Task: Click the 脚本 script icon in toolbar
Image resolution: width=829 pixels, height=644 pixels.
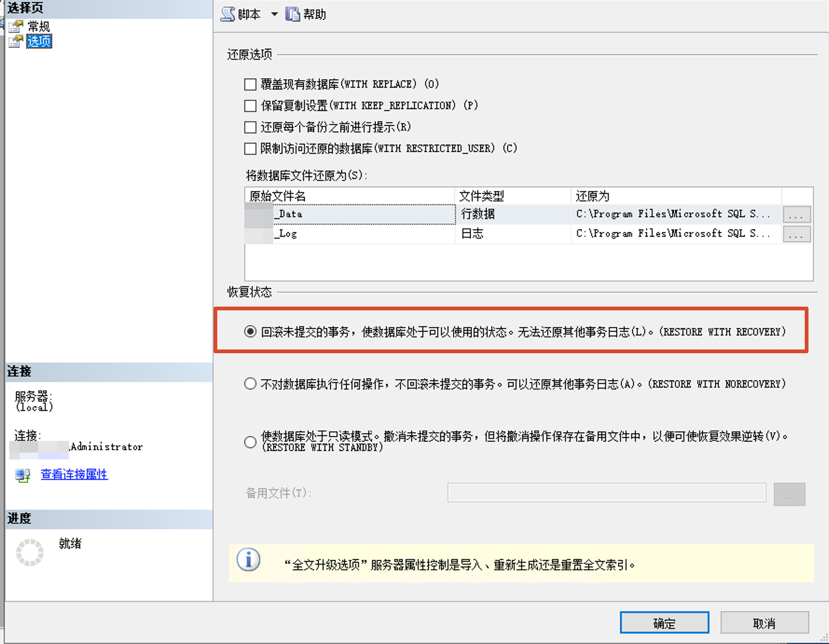Action: coord(228,14)
